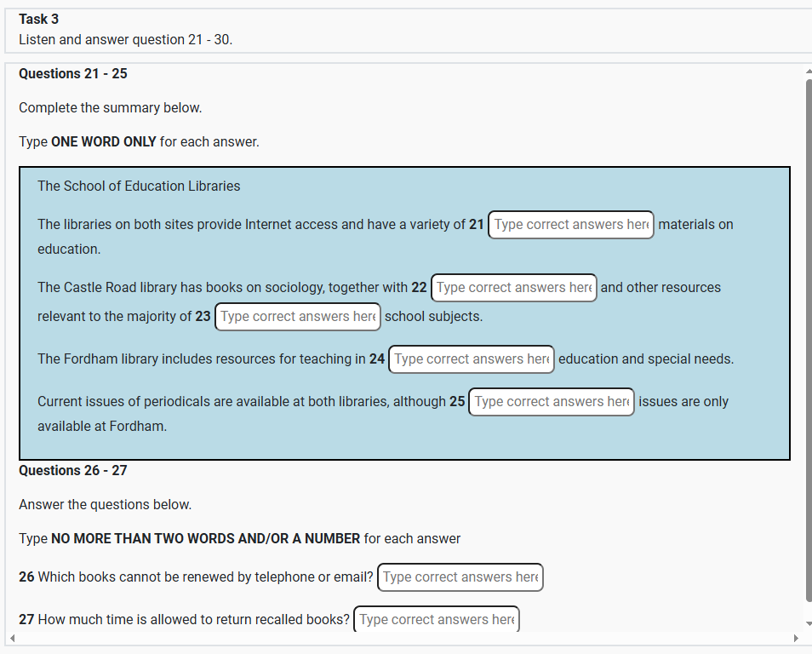Screen dimensions: 812x654
Task: Click the 'Questions 21 - 25' heading
Action: [73, 74]
